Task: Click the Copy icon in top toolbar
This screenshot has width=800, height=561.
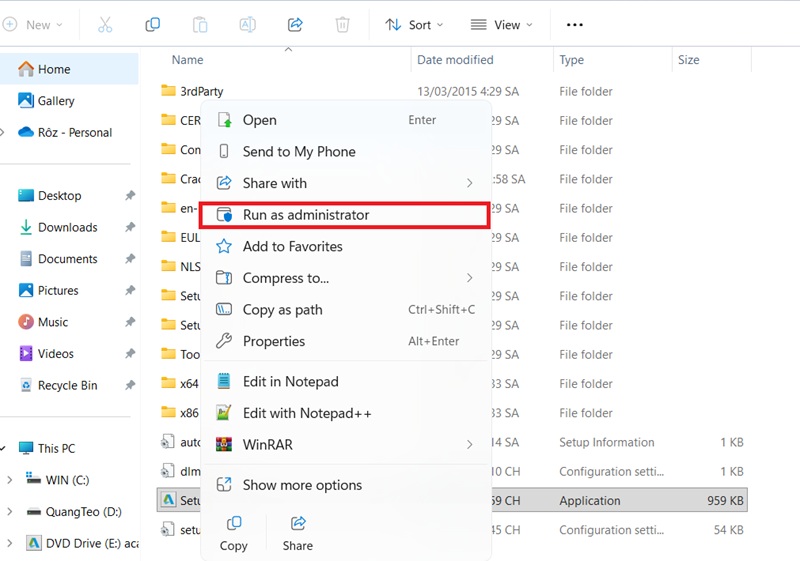Action: [x=152, y=24]
